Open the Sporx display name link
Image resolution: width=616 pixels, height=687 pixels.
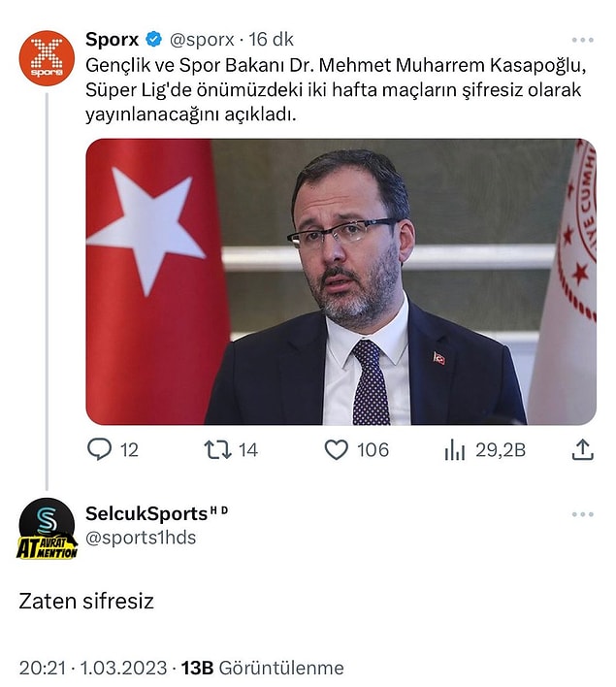pyautogui.click(x=113, y=40)
